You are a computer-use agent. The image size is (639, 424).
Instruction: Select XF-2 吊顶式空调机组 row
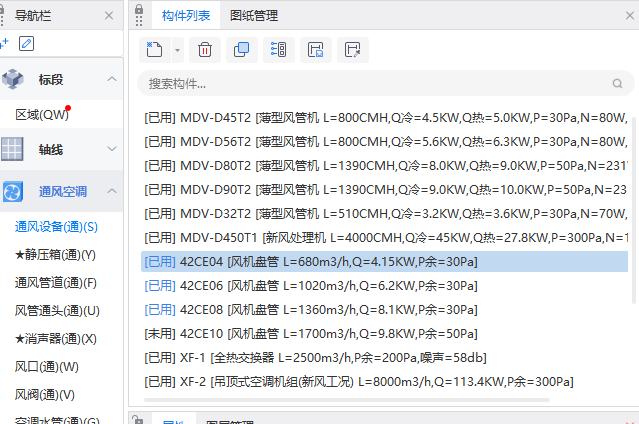point(384,382)
